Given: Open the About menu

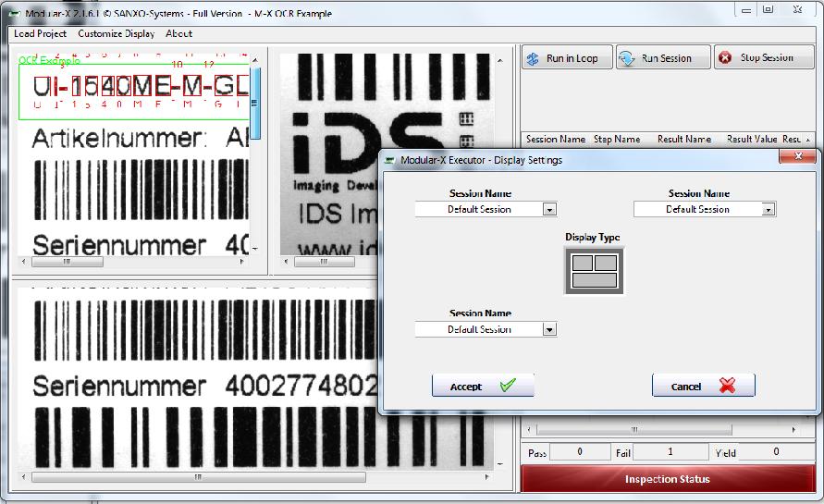Looking at the screenshot, I should coord(178,33).
